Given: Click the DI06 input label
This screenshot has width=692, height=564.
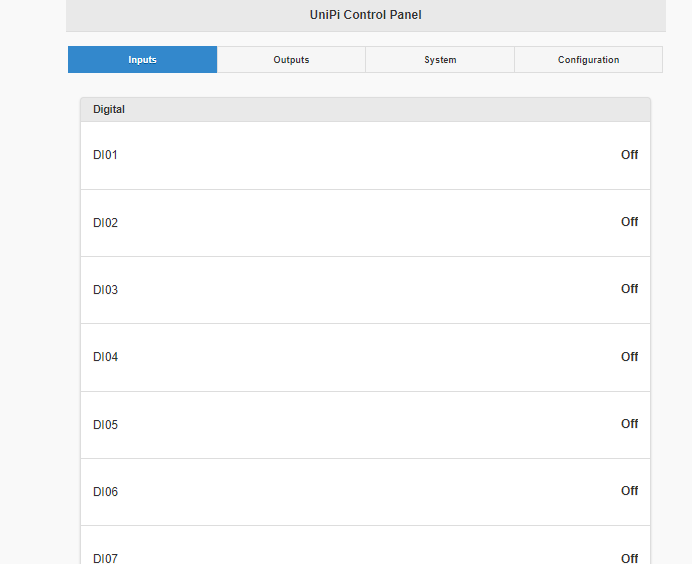Looking at the screenshot, I should 105,492.
